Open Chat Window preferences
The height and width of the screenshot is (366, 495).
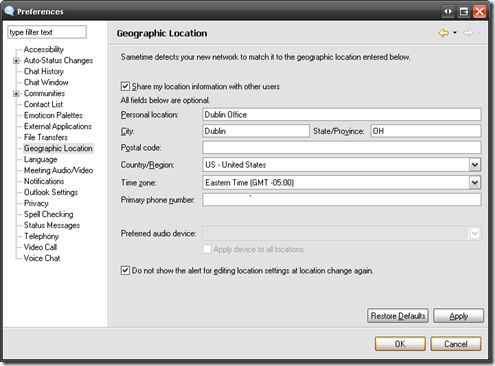46,82
